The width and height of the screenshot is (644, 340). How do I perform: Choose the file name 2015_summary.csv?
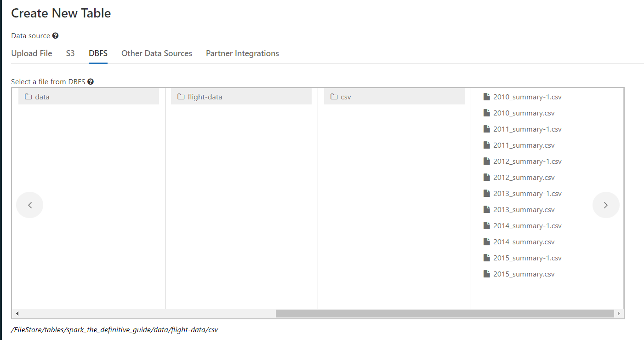click(524, 274)
